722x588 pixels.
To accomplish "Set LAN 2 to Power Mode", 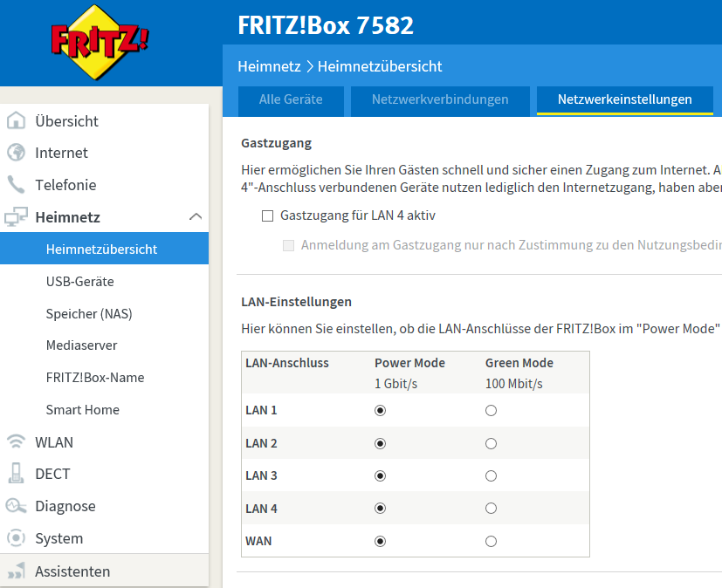I will (x=380, y=443).
